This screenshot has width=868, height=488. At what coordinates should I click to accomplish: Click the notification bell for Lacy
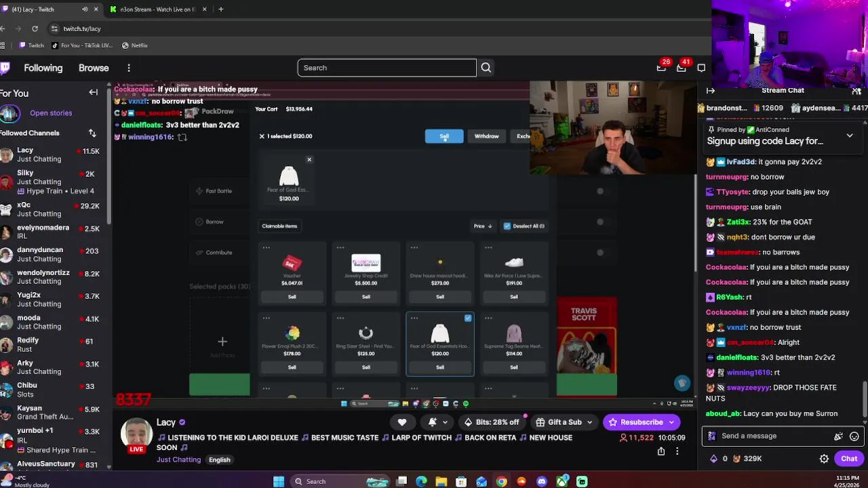point(433,422)
